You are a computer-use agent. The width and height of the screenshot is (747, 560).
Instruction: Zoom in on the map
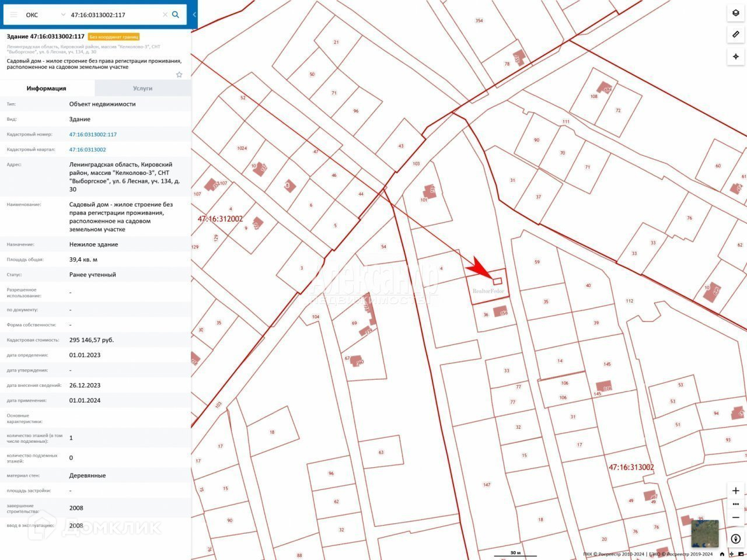point(735,491)
